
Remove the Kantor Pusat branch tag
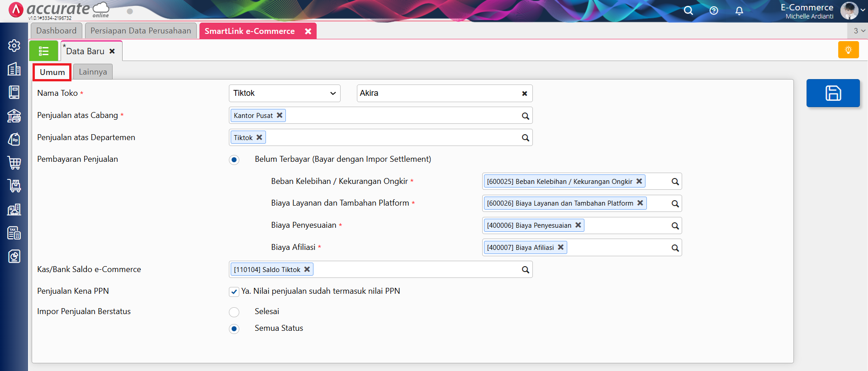click(x=280, y=115)
